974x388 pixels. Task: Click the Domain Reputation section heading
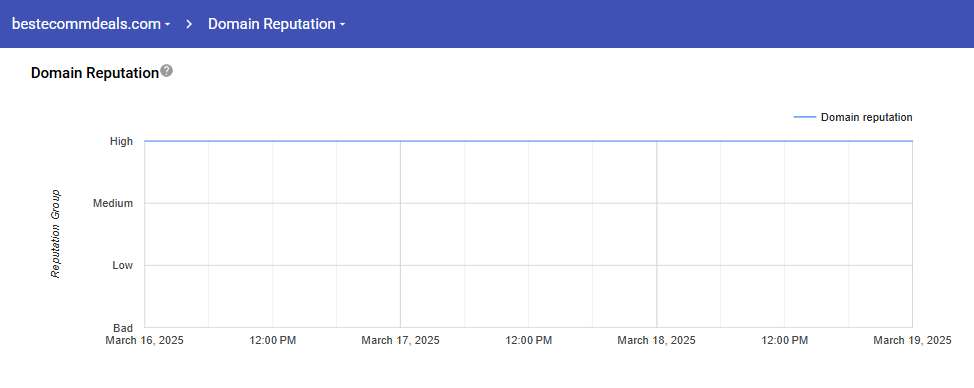tap(95, 73)
